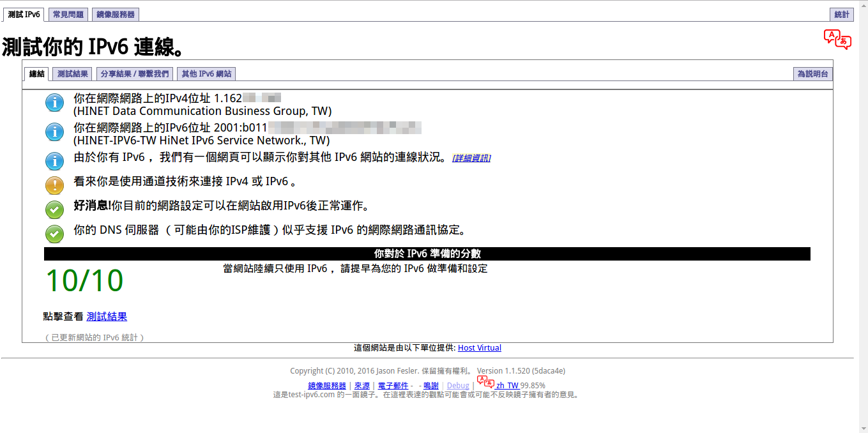Screen dimensions: 868x433
Task: Click the 為說明台 button
Action: (x=812, y=73)
